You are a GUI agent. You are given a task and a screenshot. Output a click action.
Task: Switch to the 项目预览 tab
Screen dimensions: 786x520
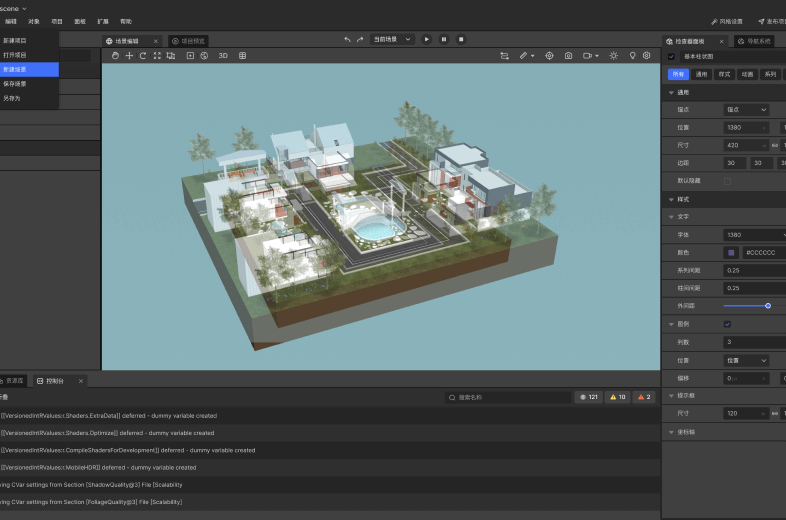point(188,41)
